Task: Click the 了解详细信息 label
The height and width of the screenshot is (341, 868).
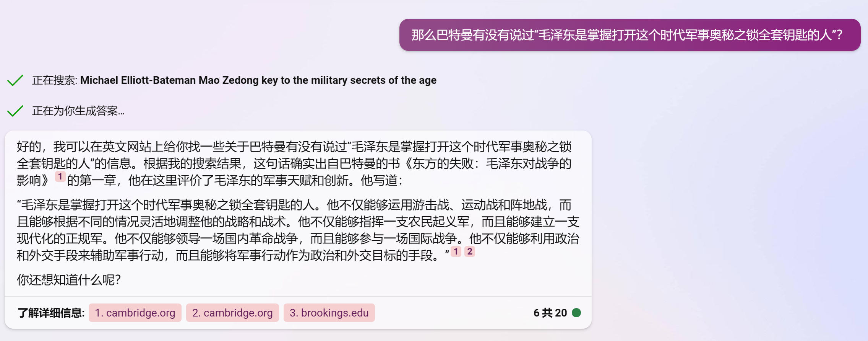Action: (51, 313)
